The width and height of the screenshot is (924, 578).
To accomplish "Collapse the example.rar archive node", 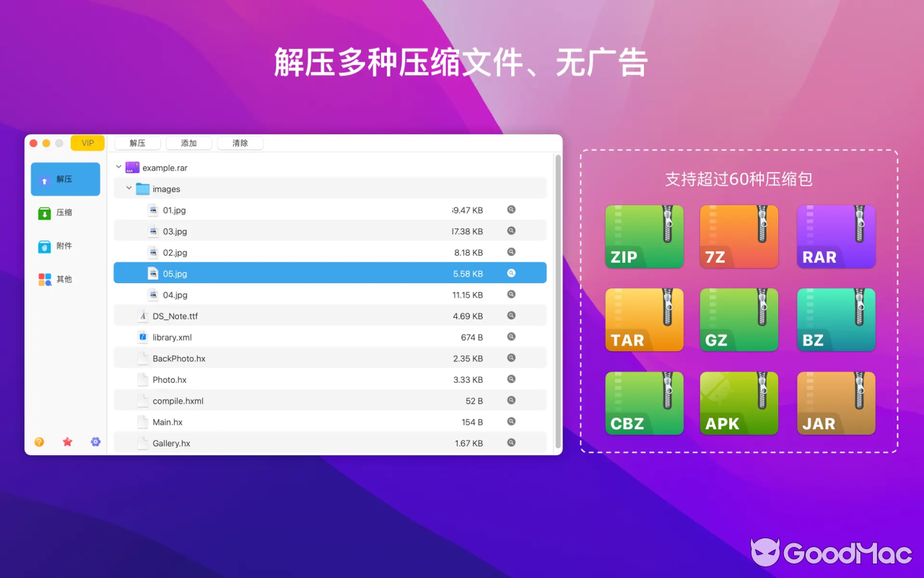I will tap(118, 167).
